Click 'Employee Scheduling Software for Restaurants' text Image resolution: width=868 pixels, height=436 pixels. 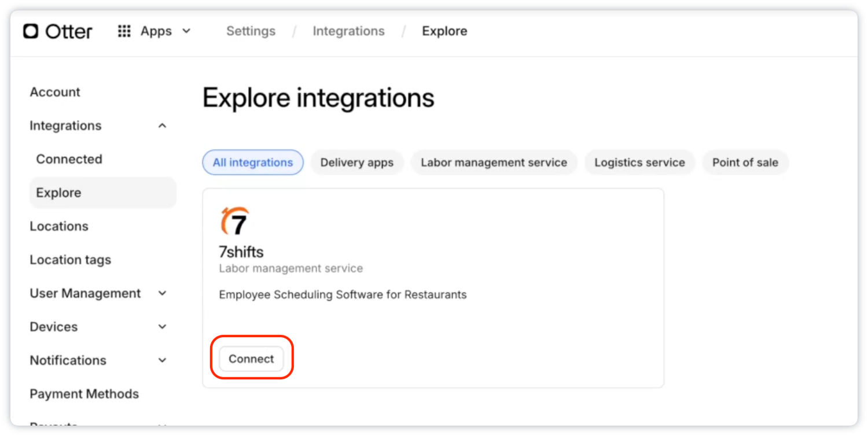click(x=343, y=295)
